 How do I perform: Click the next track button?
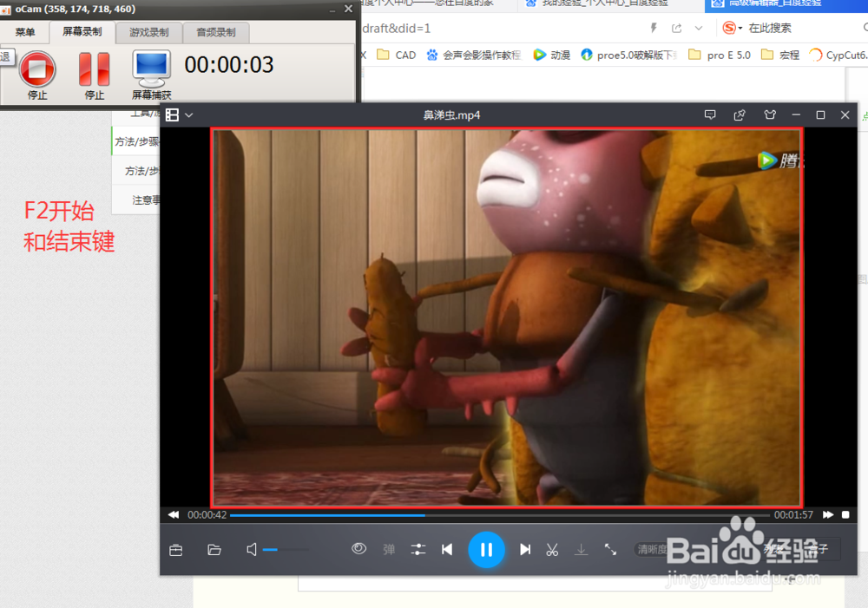[x=525, y=549]
